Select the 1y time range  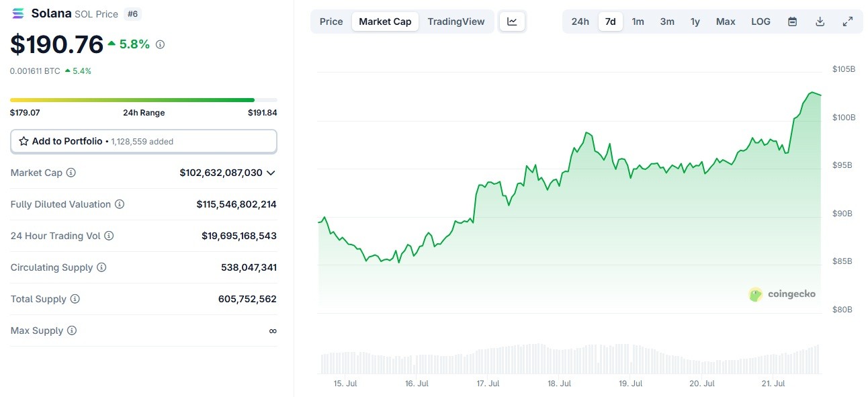point(695,21)
